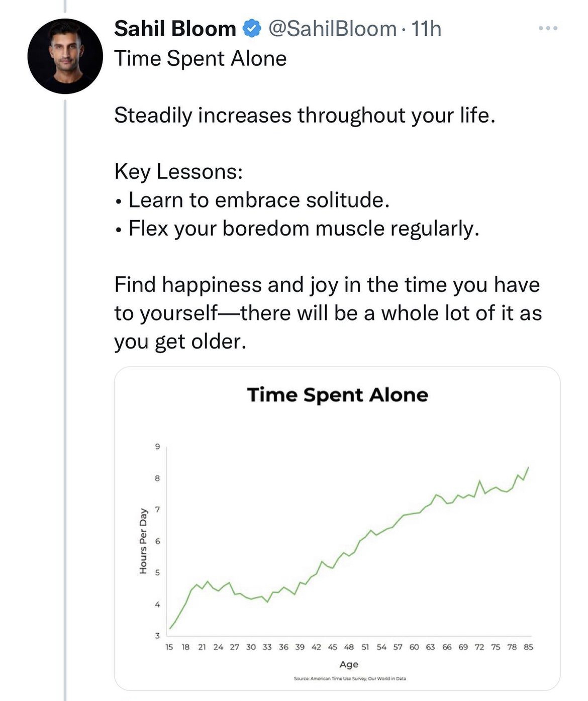
Task: Click the green line's peak at age 85
Action: (528, 468)
